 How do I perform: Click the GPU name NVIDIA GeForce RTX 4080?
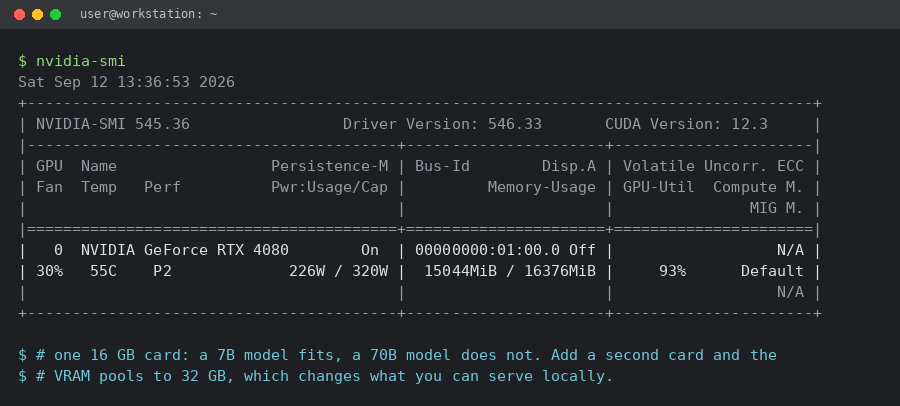point(185,250)
